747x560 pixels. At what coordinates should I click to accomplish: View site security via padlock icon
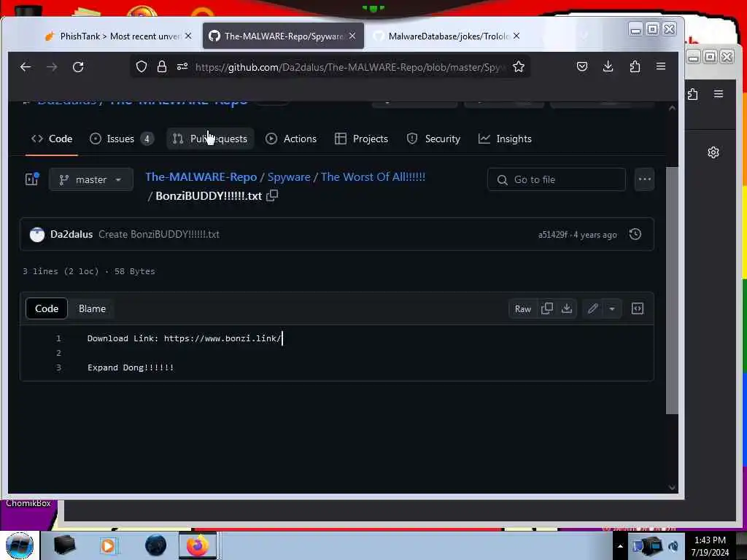tap(162, 66)
